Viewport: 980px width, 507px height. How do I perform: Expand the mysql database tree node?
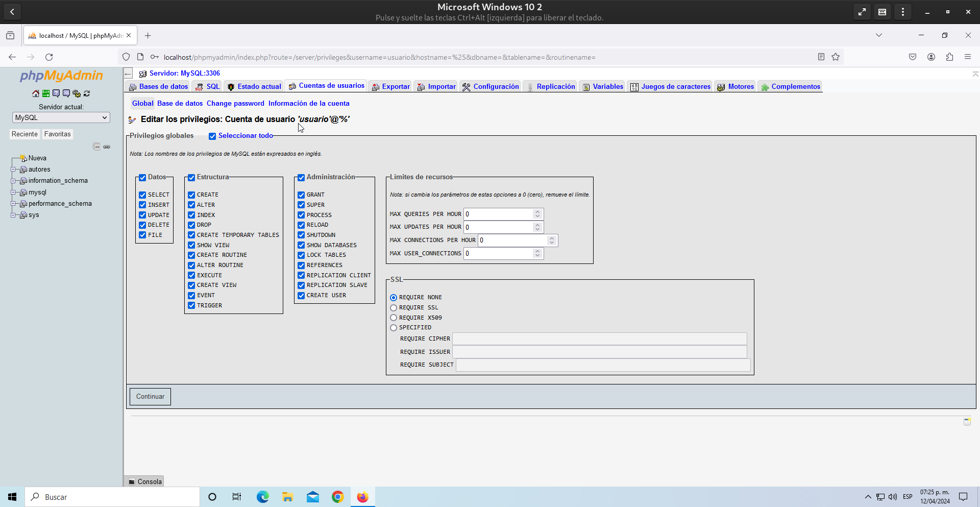(x=13, y=192)
